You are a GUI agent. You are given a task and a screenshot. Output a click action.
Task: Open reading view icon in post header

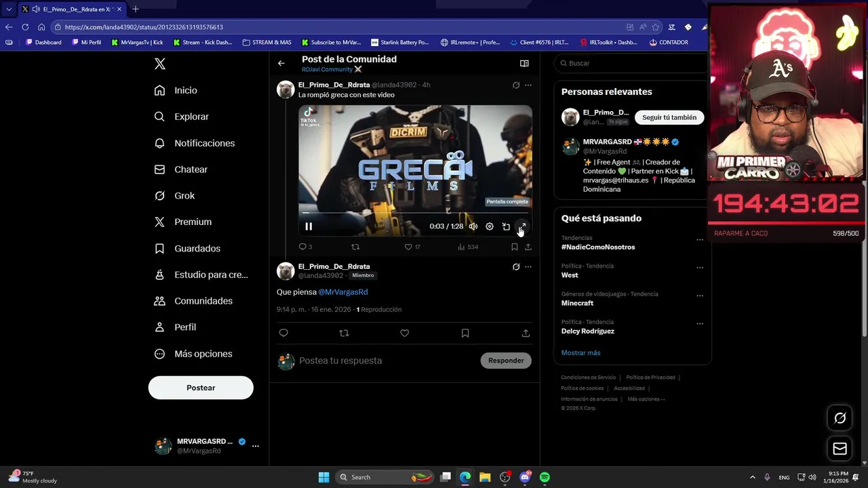pyautogui.click(x=524, y=63)
